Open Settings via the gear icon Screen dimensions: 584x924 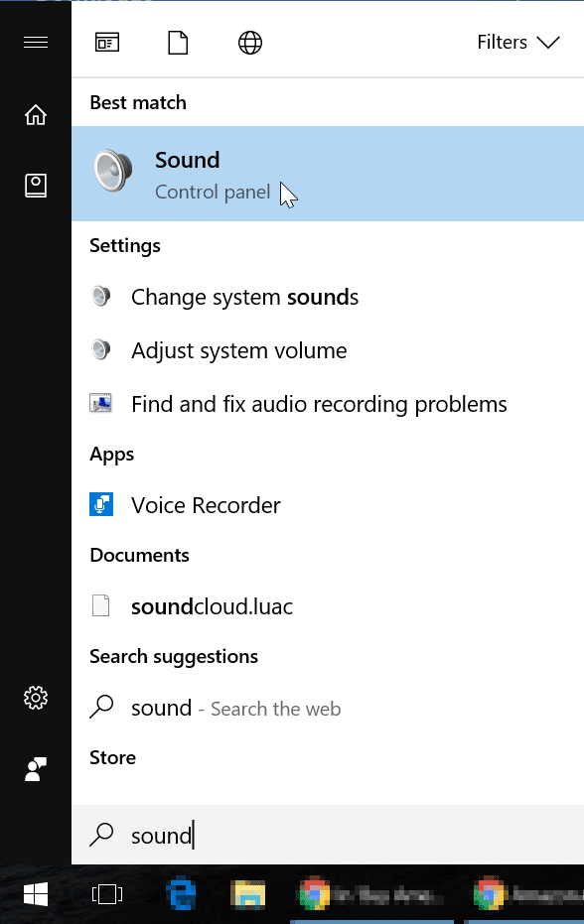[36, 698]
